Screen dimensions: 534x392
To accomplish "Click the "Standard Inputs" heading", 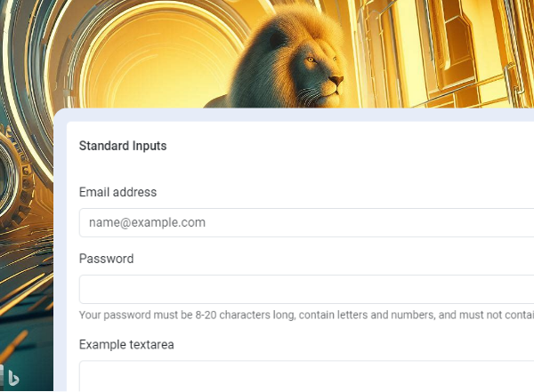I will (x=123, y=146).
